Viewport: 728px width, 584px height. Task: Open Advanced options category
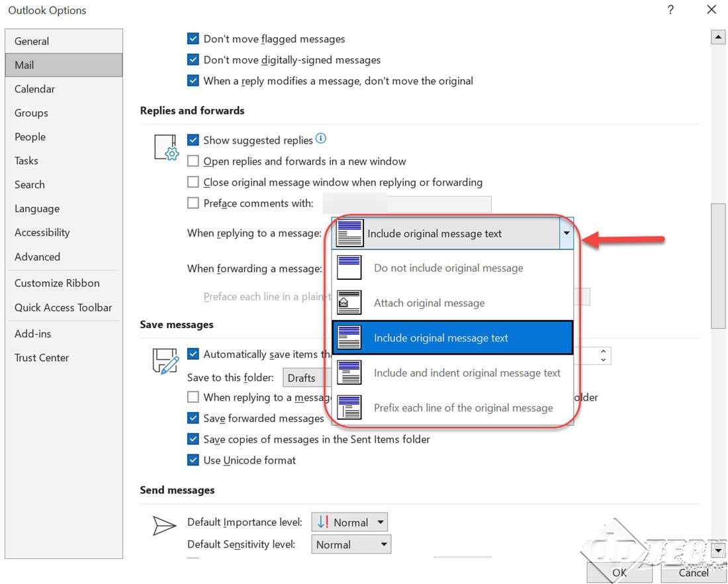tap(64, 257)
